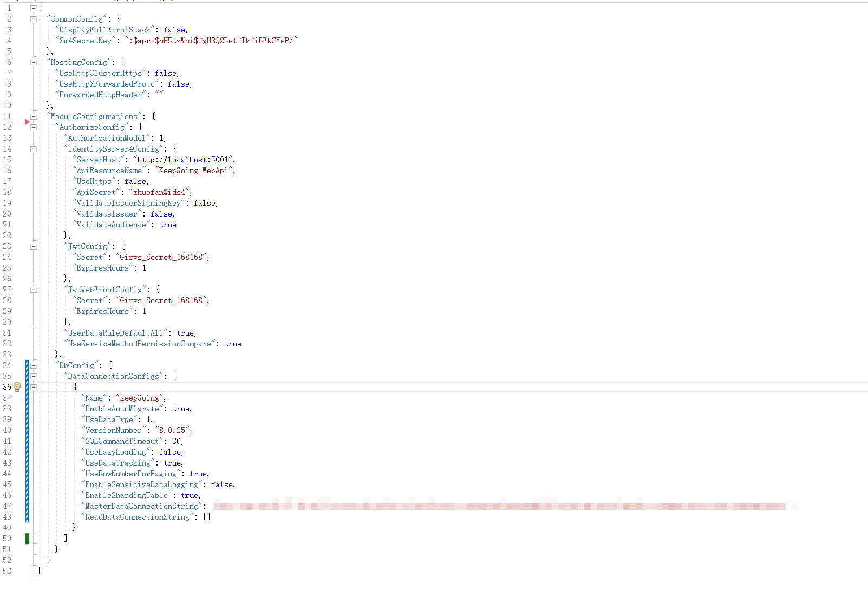Click the EnableAutoMigrate key

(122, 409)
